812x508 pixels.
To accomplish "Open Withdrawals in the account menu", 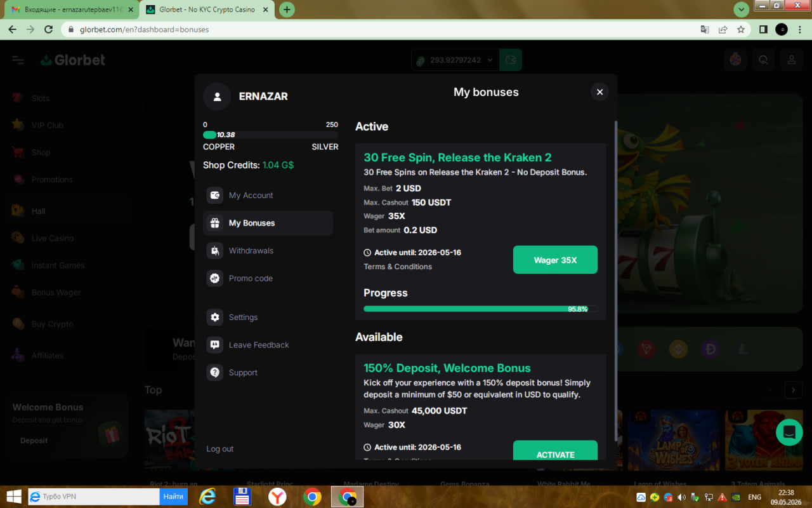I will 268,251.
